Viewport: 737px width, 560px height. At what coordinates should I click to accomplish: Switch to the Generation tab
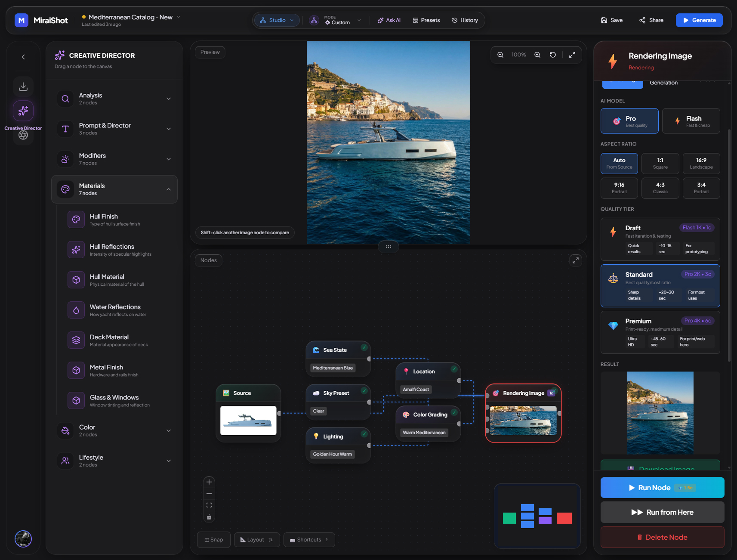tap(663, 83)
